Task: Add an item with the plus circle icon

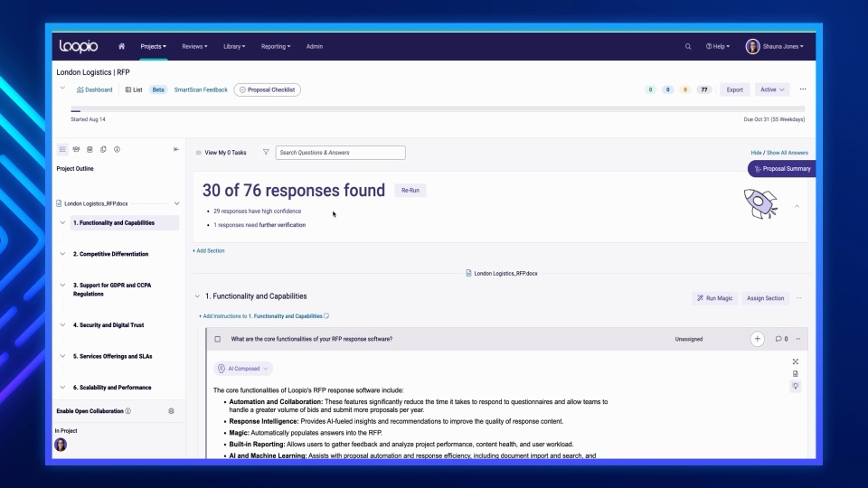Action: pos(758,339)
